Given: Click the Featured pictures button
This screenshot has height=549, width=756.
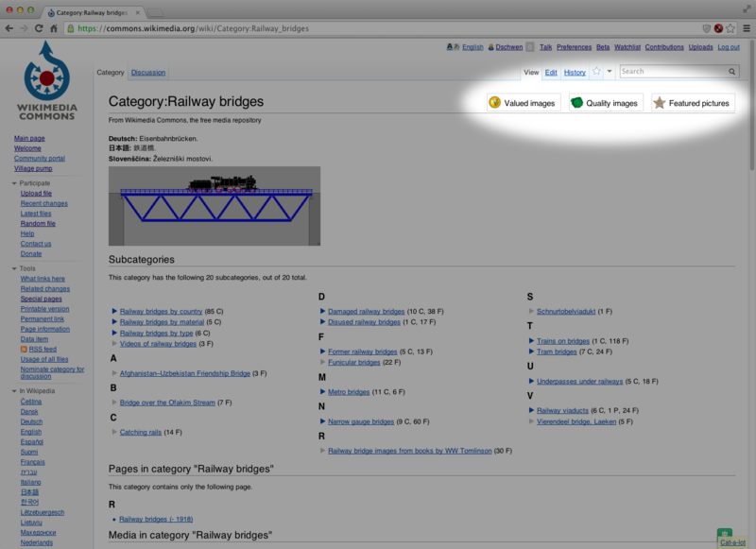Looking at the screenshot, I should coord(692,103).
